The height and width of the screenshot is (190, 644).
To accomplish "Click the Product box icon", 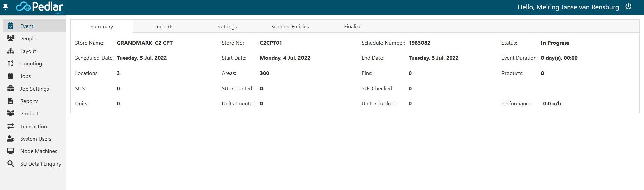I will click(11, 113).
